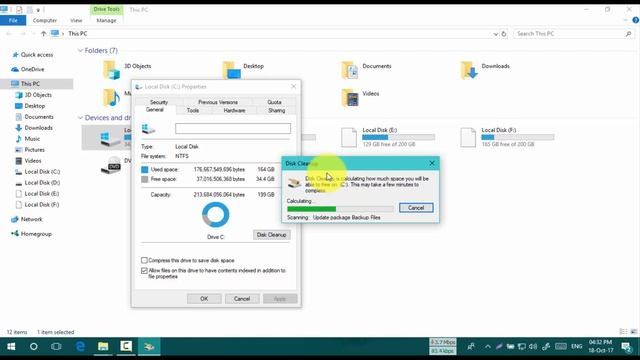Collapse the Devices and drives group
The width and height of the screenshot is (640, 360).
80,118
